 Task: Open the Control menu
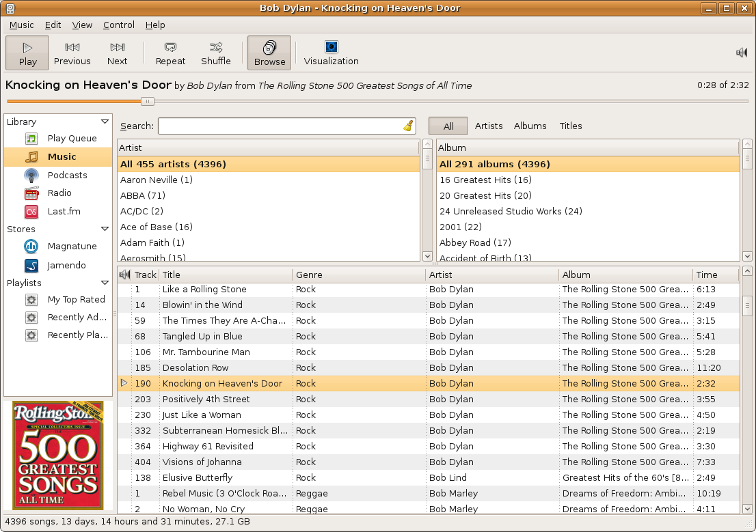tap(119, 25)
